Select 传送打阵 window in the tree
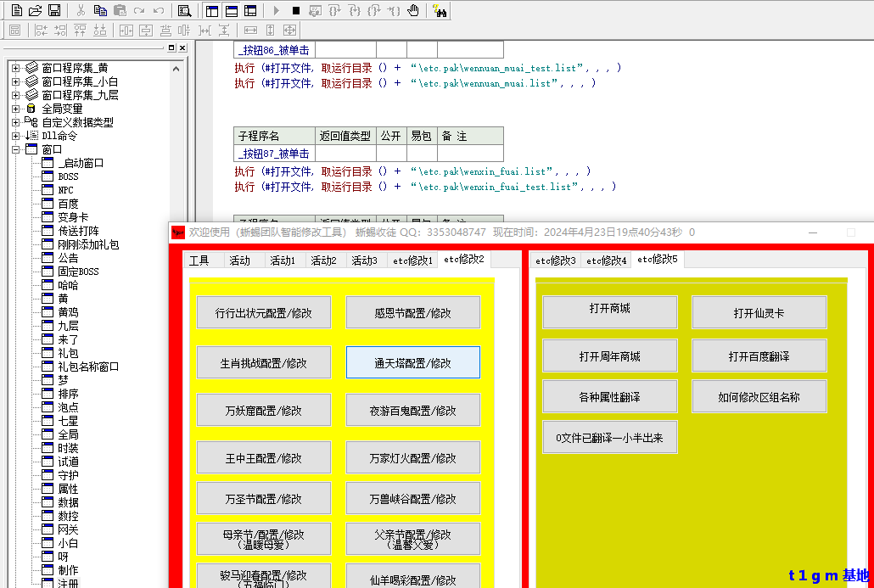Screen dimensions: 874x588 pyautogui.click(x=78, y=231)
